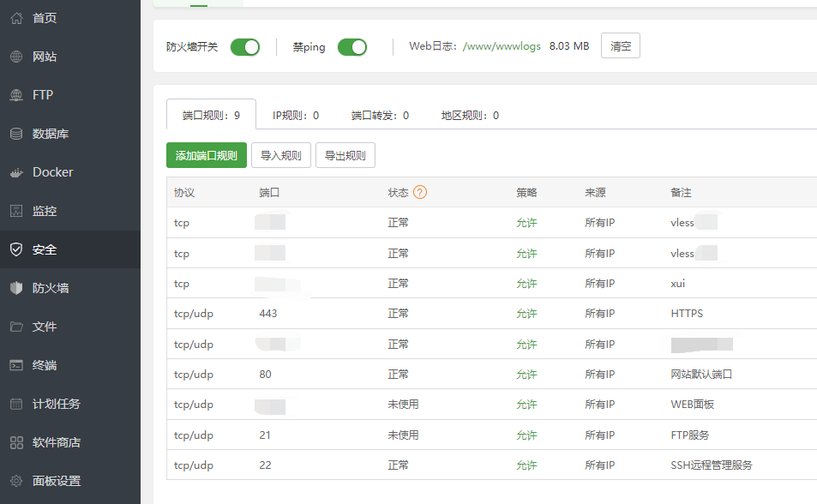Click the export rules (导出规则) button
Viewport: 817px width, 504px height.
(x=345, y=155)
